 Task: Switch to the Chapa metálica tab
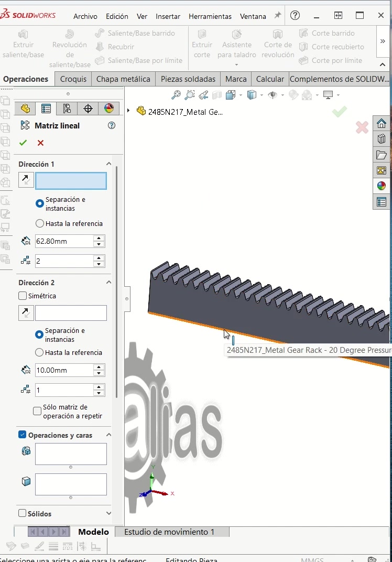point(123,79)
